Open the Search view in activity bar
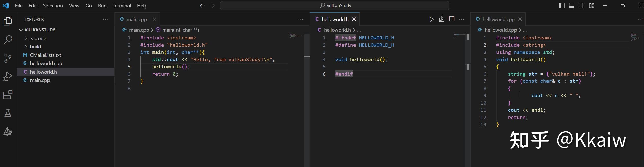644x167 pixels. tap(8, 40)
